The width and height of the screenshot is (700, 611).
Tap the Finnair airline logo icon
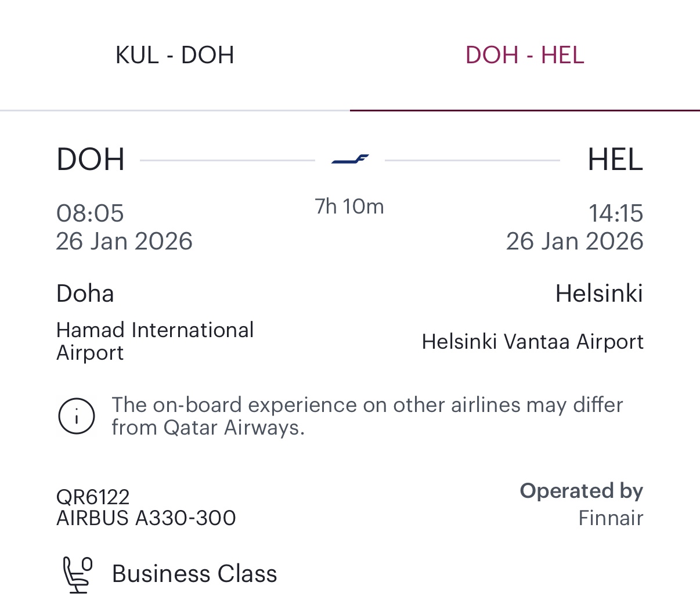350,159
